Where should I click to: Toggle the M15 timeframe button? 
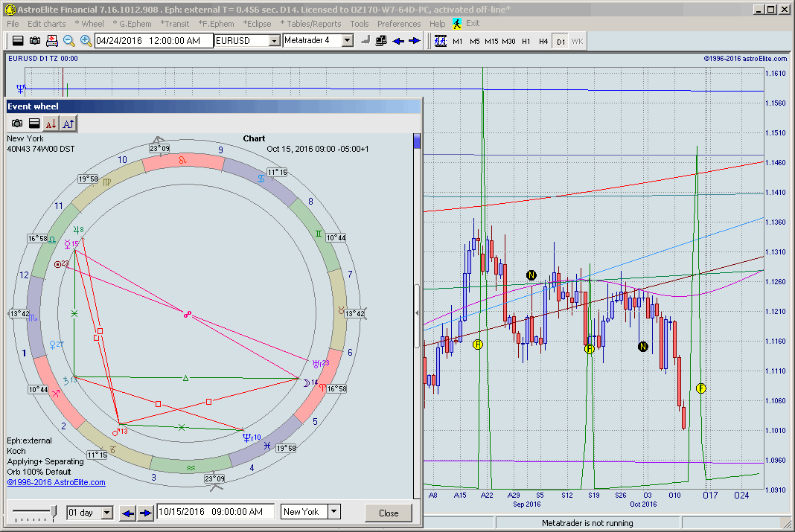tap(491, 41)
